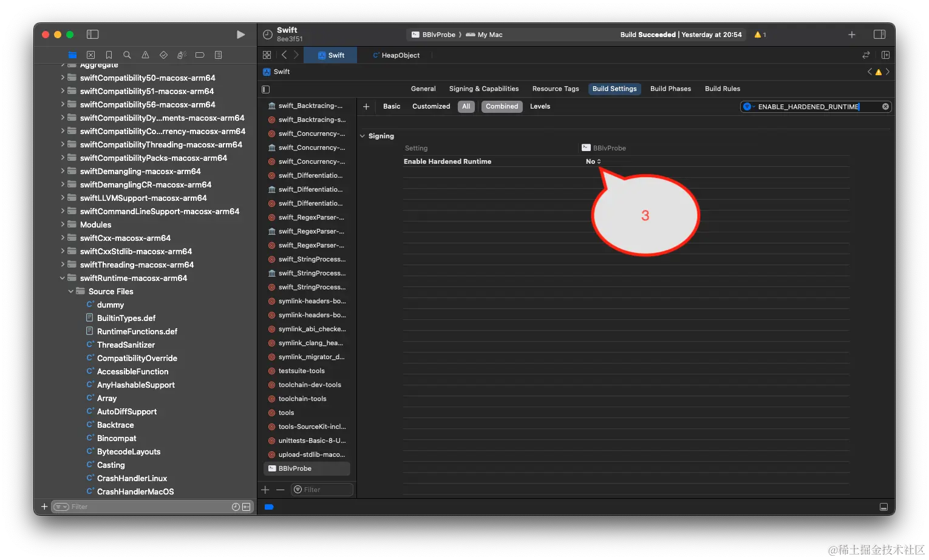Screen dimensions: 929x560
Task: Select the All settings filter
Action: tap(466, 106)
